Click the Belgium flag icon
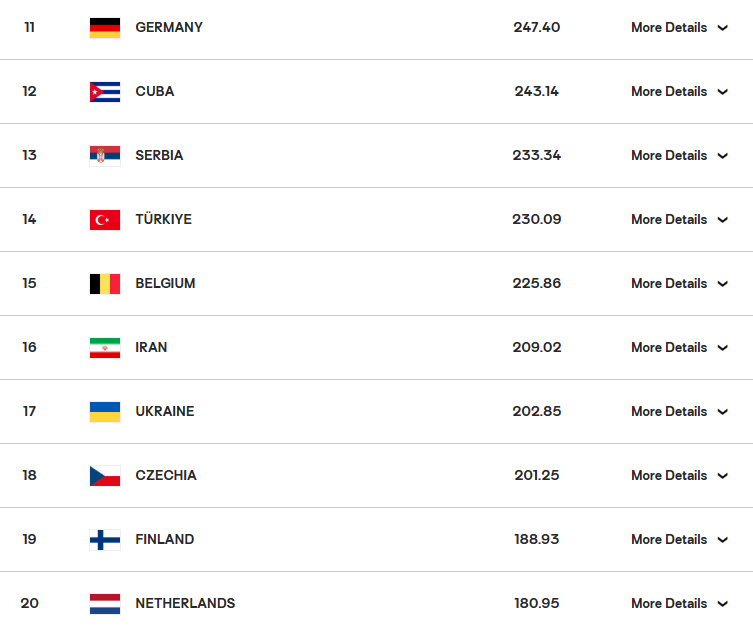 click(x=104, y=284)
